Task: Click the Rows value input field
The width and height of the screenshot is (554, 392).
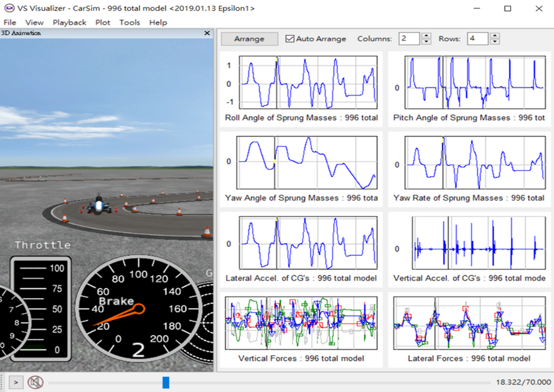Action: click(x=477, y=39)
